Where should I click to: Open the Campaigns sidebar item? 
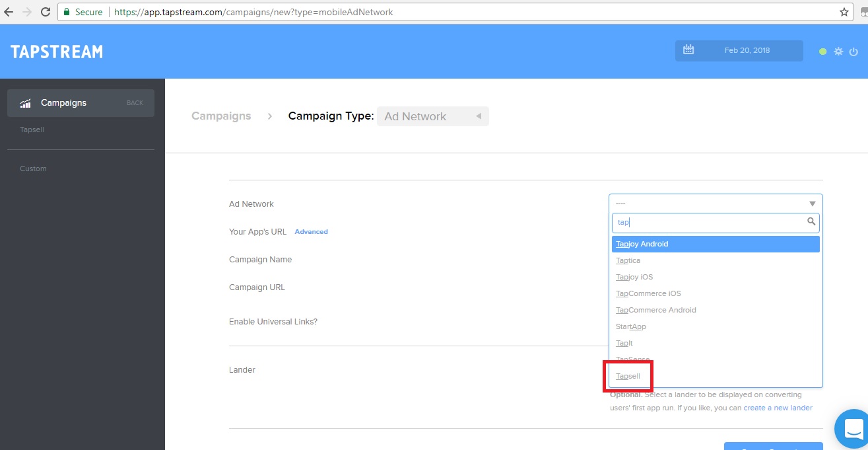click(81, 103)
